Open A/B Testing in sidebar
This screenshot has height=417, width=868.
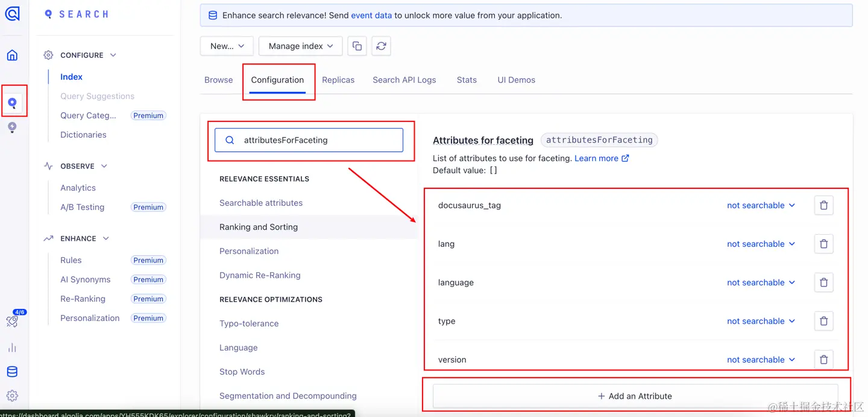point(82,207)
